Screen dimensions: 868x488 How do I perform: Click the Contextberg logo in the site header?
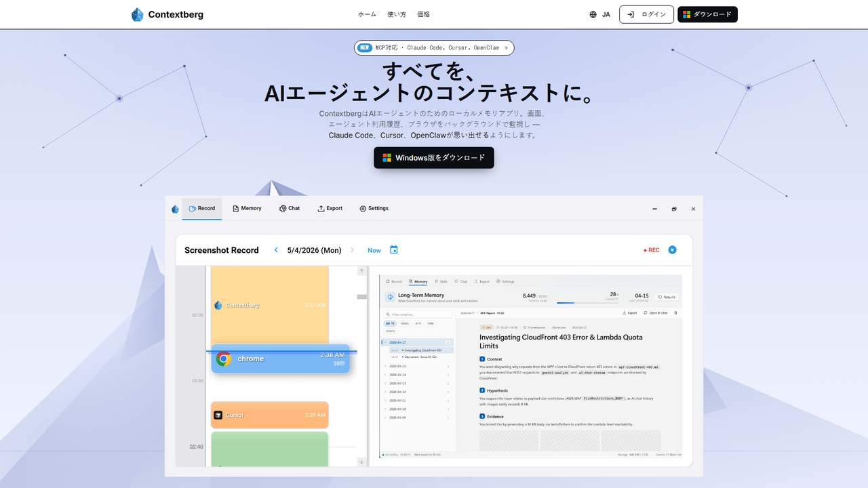point(167,14)
